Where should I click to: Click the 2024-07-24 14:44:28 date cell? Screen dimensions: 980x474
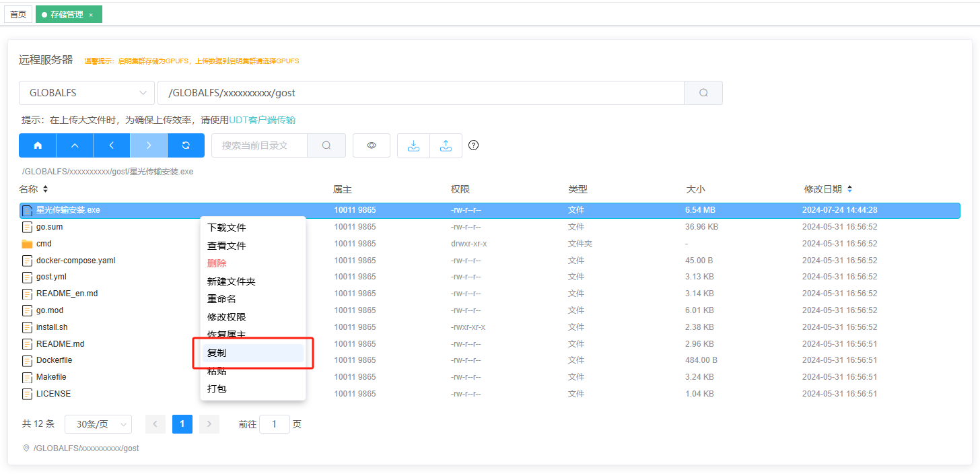click(x=839, y=210)
